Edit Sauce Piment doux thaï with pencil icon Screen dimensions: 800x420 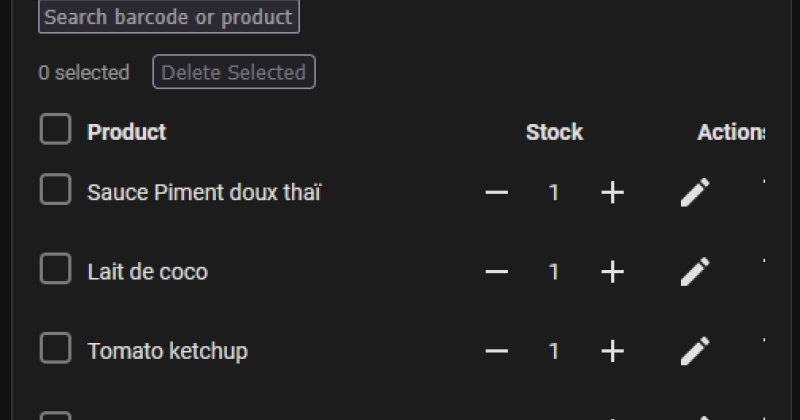click(695, 192)
